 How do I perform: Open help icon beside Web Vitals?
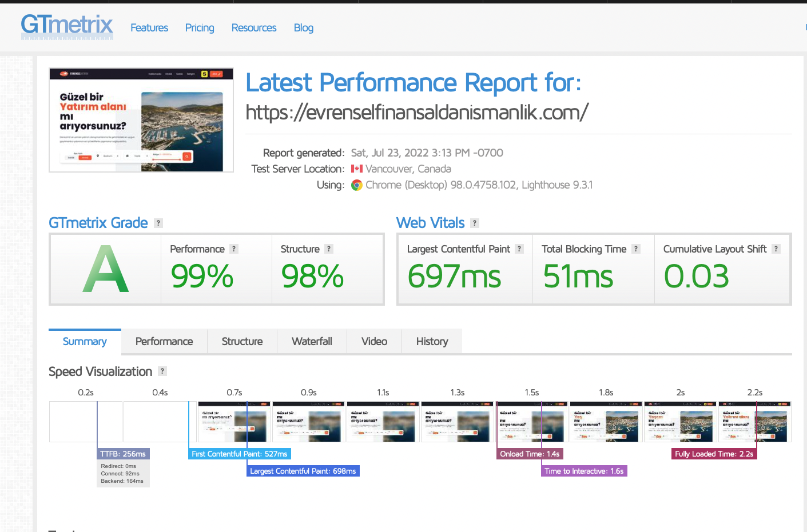[475, 223]
